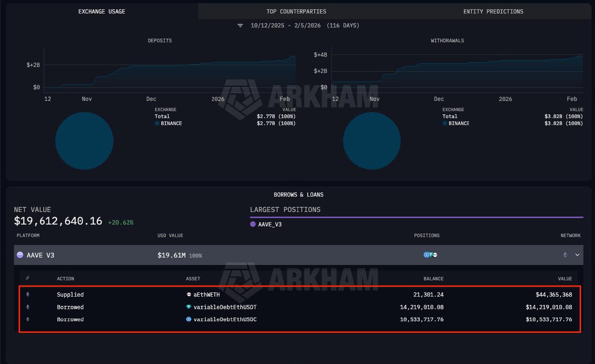Screen dimensions: 595x364
Task: Open the Top Counterparties tab
Action: pyautogui.click(x=296, y=11)
